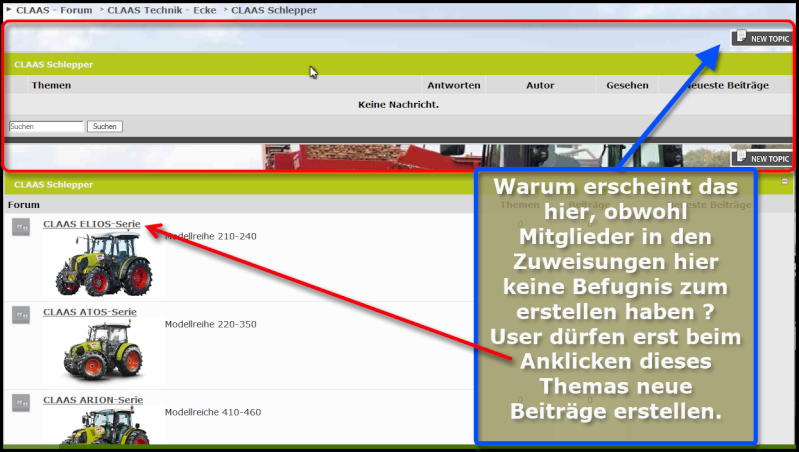Focus the Suchen search input field
The width and height of the screenshot is (799, 452).
(46, 126)
